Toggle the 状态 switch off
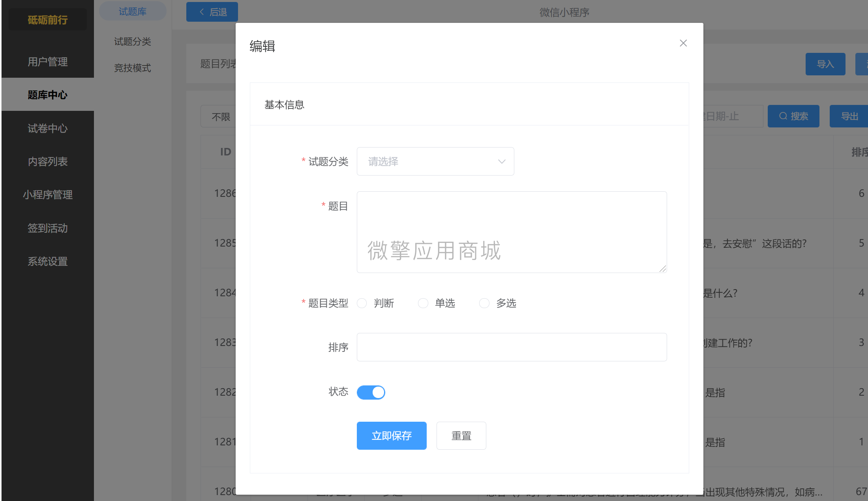The height and width of the screenshot is (501, 868). point(371,392)
